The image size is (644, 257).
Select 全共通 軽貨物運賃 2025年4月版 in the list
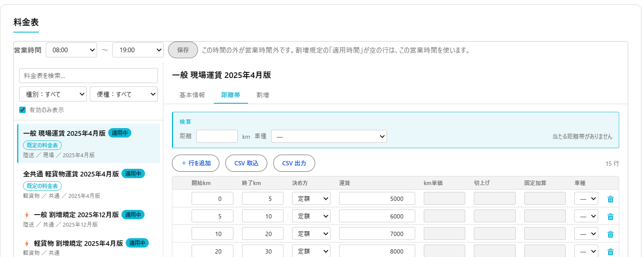[89, 184]
